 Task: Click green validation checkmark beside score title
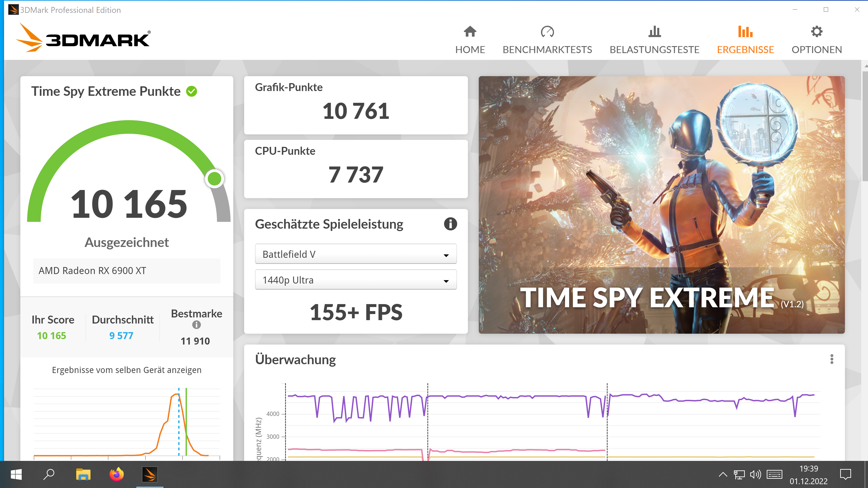tap(192, 91)
